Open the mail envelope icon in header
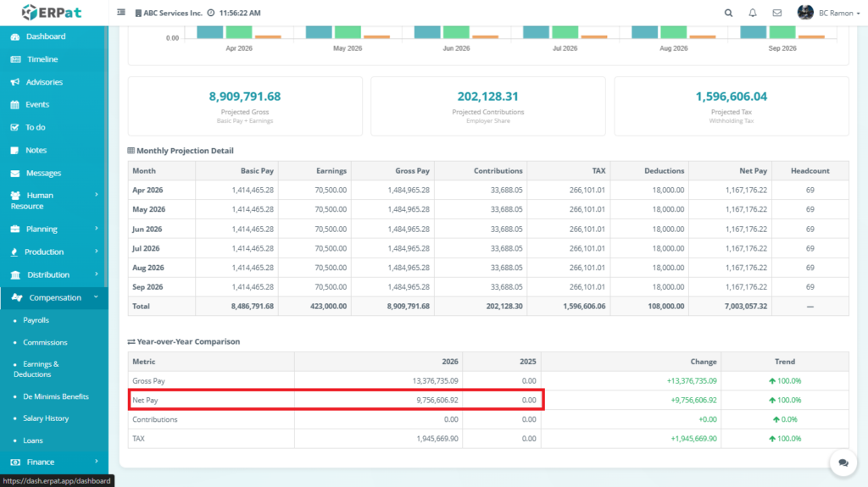Image resolution: width=868 pixels, height=487 pixels. 776,13
